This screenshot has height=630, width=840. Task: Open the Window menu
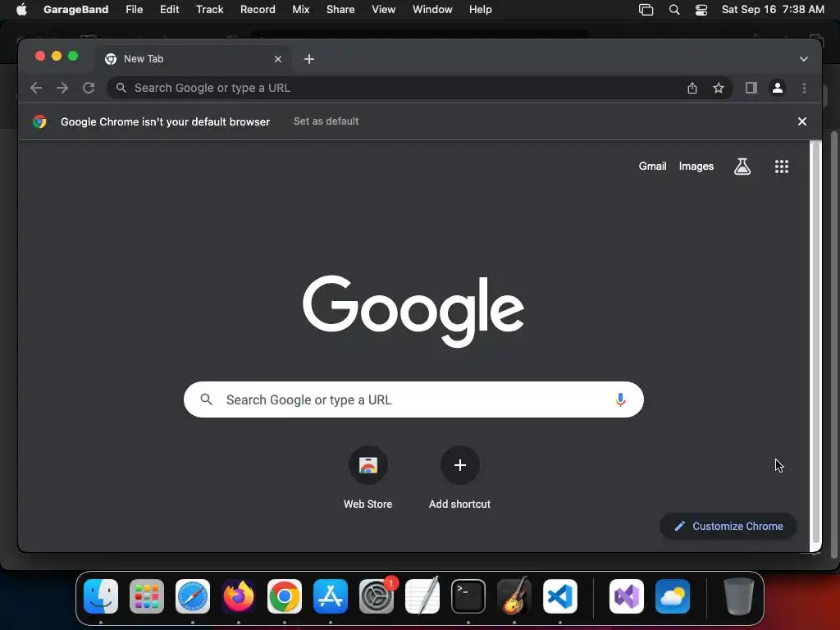click(x=432, y=9)
